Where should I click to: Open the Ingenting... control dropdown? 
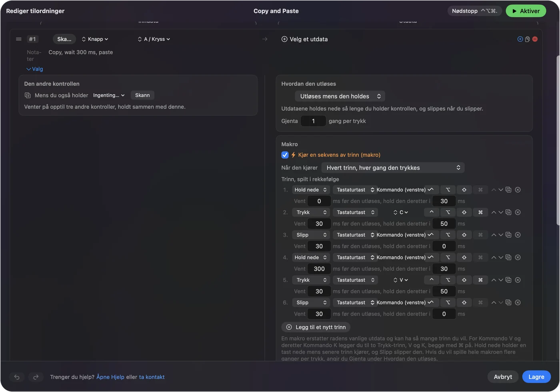[109, 96]
